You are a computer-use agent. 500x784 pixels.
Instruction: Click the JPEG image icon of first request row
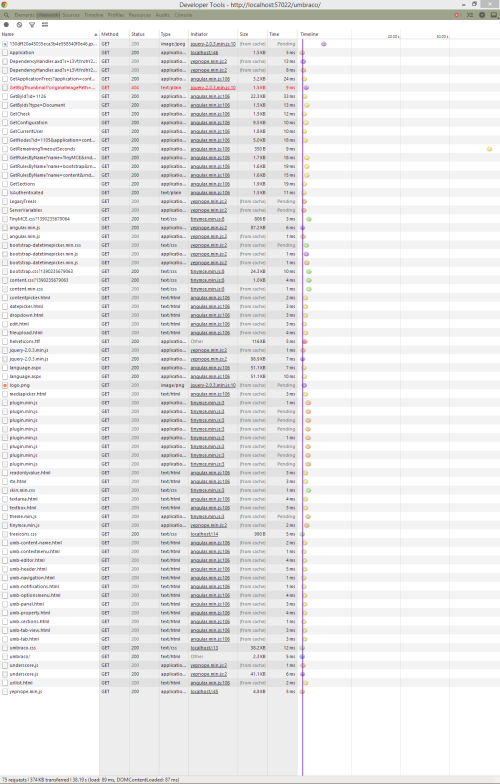tap(5, 44)
